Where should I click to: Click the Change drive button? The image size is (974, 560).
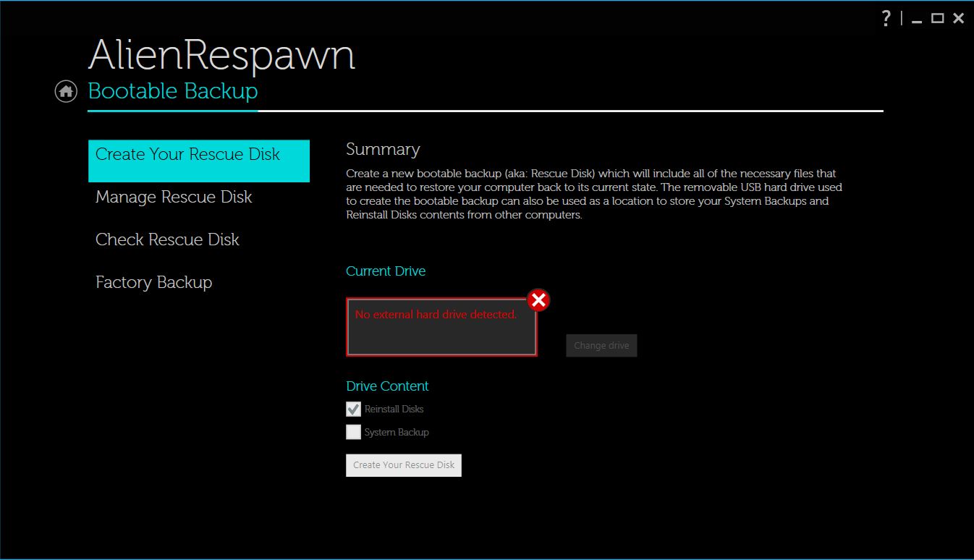coord(601,345)
